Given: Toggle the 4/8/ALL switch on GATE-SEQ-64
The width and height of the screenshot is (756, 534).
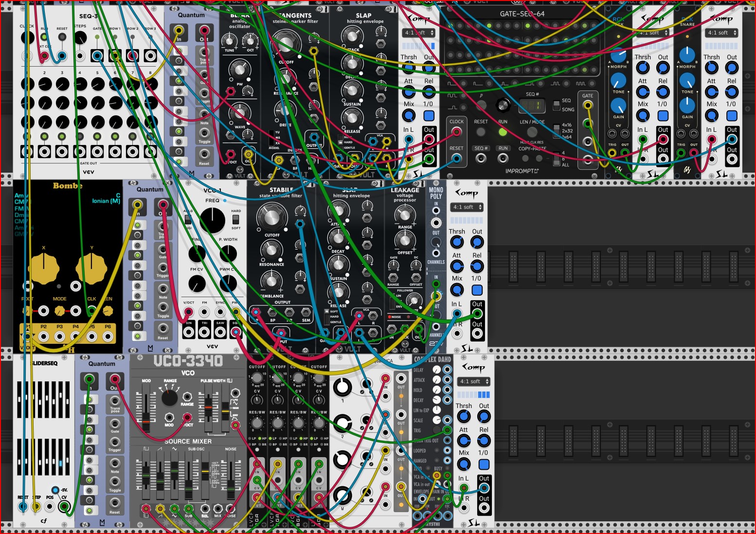Looking at the screenshot, I should coord(557,159).
